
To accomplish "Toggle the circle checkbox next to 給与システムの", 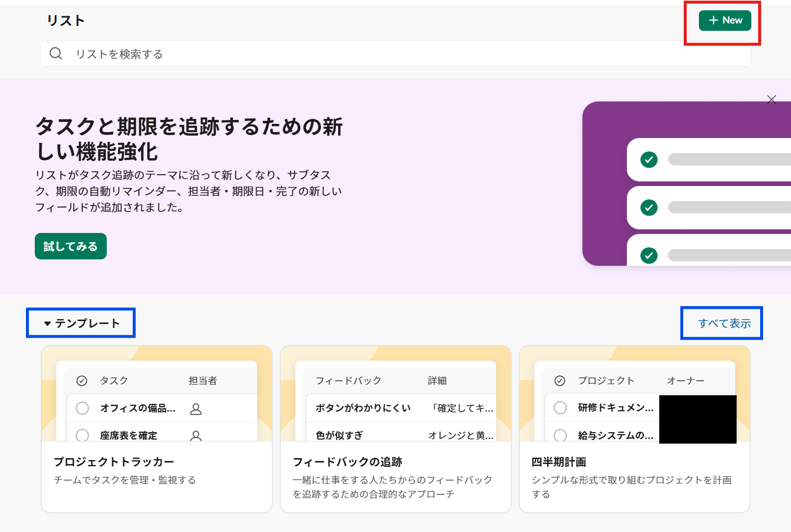I will 560,435.
